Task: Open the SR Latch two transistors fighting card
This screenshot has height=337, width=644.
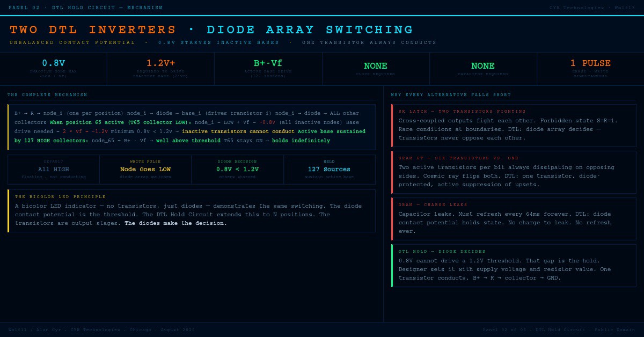Action: [x=514, y=126]
